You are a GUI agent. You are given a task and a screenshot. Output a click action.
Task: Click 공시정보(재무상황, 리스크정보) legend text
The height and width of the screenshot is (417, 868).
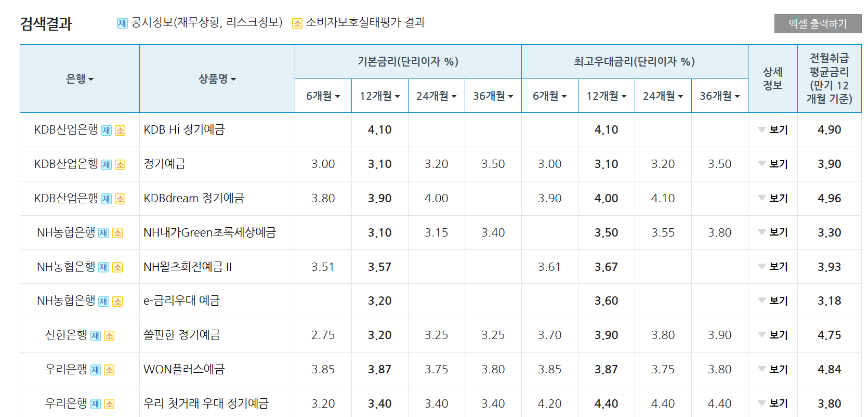[x=206, y=22]
